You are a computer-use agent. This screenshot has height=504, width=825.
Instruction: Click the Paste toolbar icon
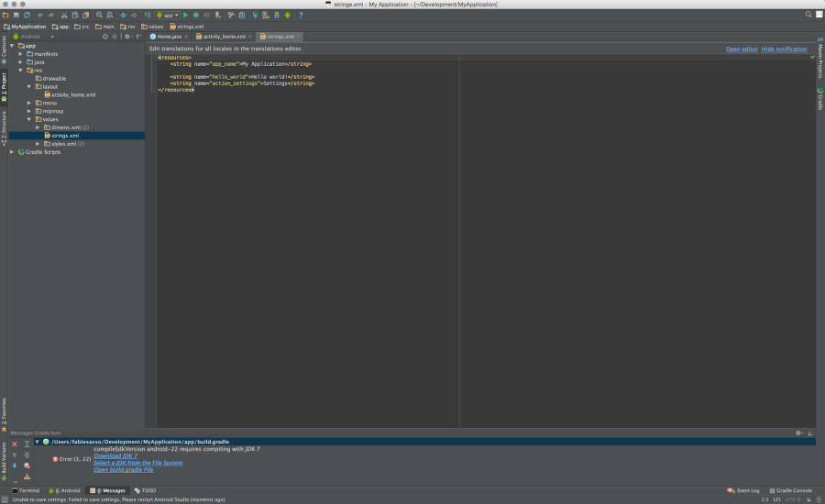[x=86, y=16]
